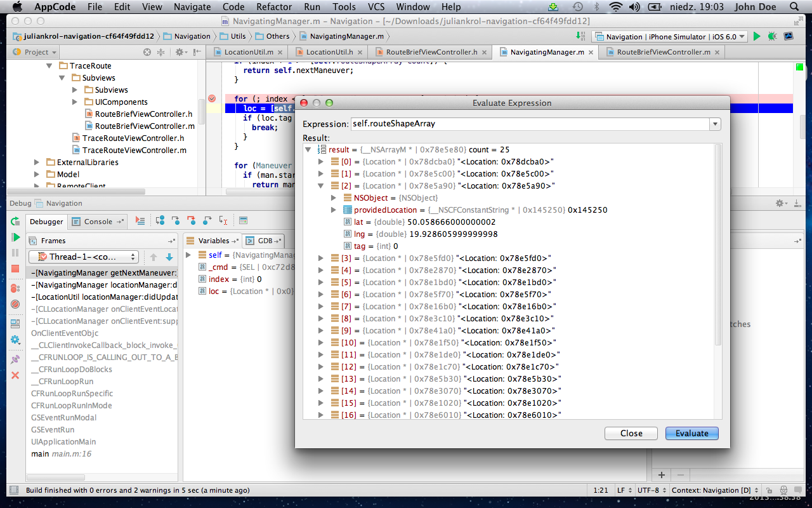Open the profile icon next to the debug bug
Image resolution: width=812 pixels, height=508 pixels.
(x=788, y=37)
